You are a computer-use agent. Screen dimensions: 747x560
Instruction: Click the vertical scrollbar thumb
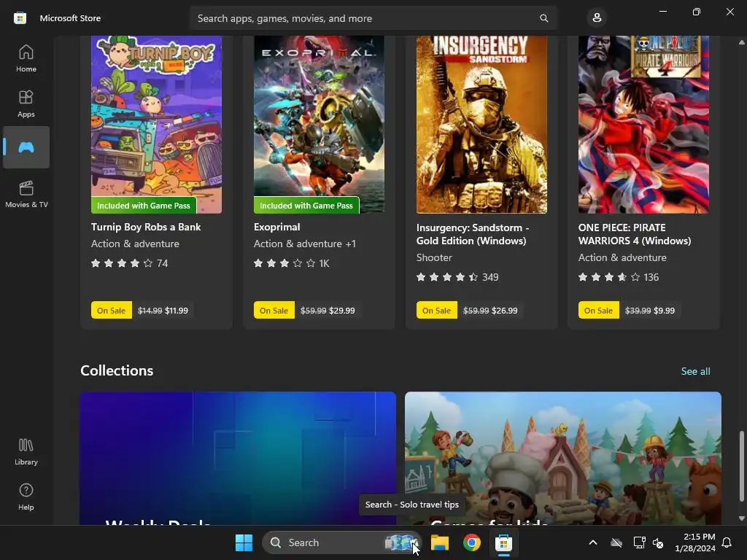[741, 466]
